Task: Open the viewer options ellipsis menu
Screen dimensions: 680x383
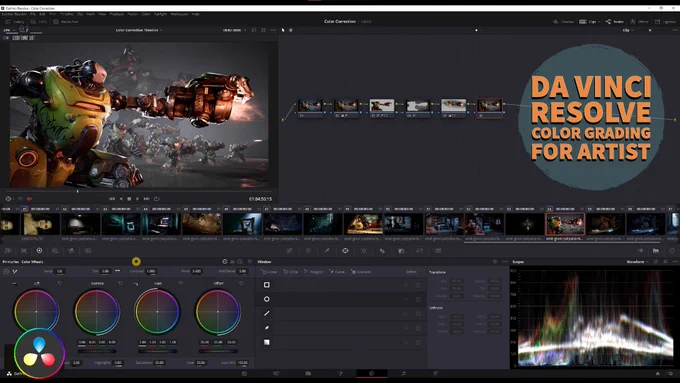Action: pyautogui.click(x=273, y=30)
